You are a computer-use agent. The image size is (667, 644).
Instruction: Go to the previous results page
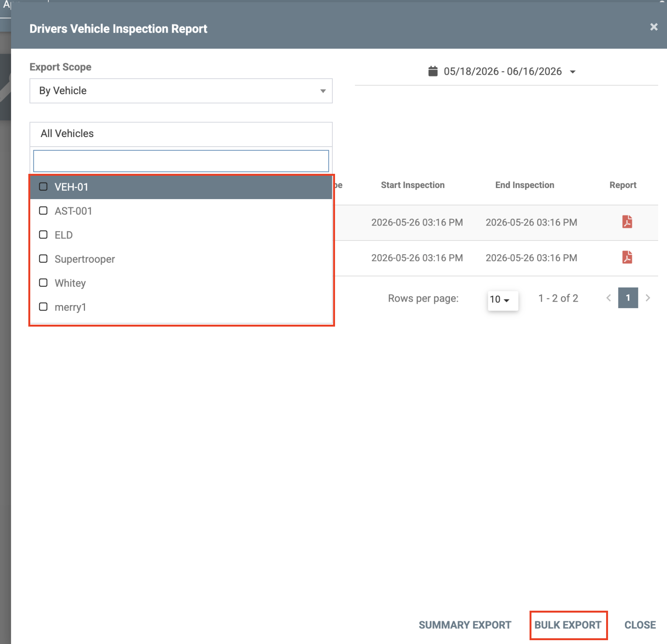(608, 298)
